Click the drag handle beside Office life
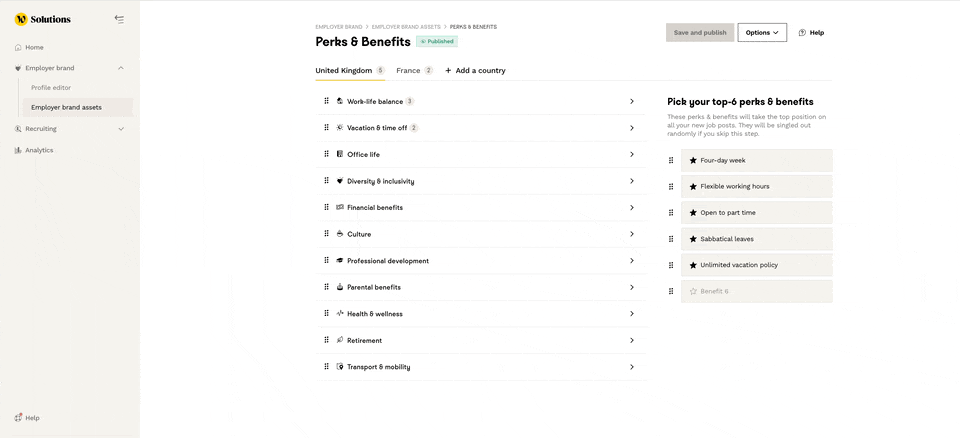This screenshot has height=438, width=960. coord(326,154)
